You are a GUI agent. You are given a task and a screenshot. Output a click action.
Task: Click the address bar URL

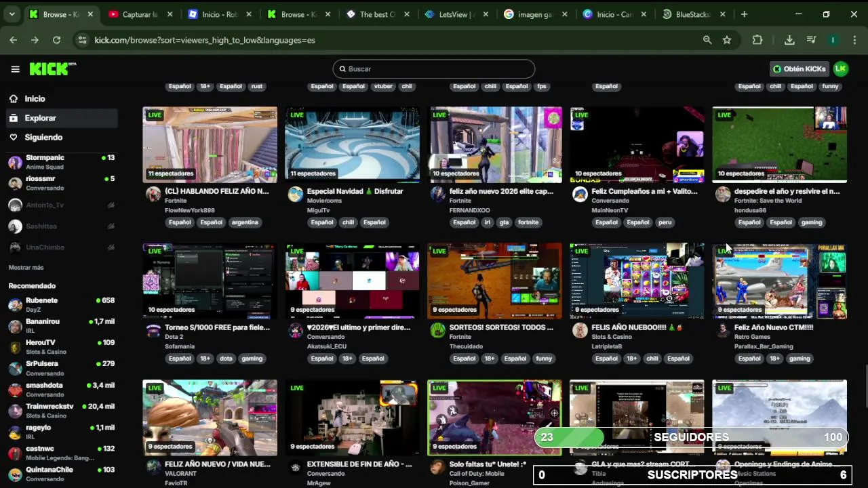tap(204, 40)
